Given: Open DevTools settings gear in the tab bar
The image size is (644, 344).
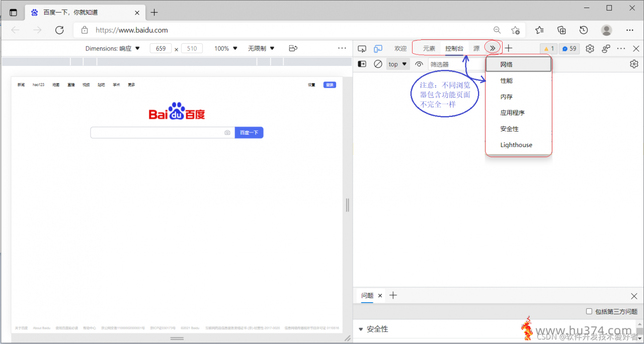Looking at the screenshot, I should (x=590, y=49).
